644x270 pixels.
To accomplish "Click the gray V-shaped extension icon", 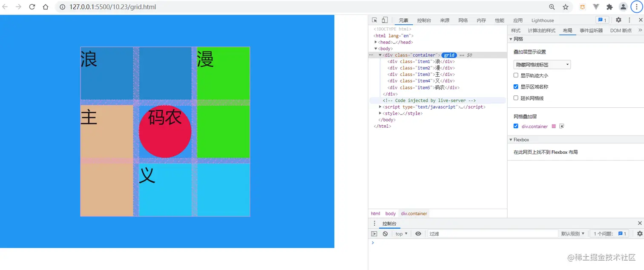I will click(x=596, y=7).
